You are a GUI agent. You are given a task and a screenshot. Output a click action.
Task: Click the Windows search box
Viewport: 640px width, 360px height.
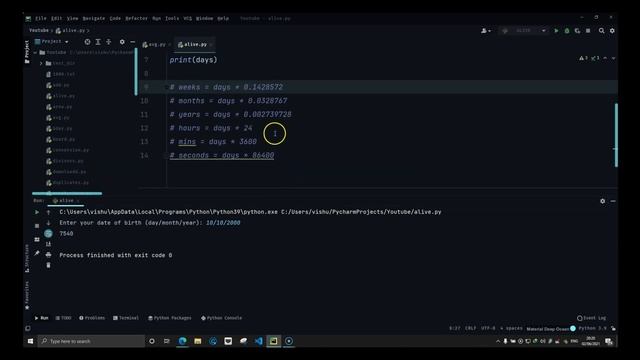coord(91,341)
